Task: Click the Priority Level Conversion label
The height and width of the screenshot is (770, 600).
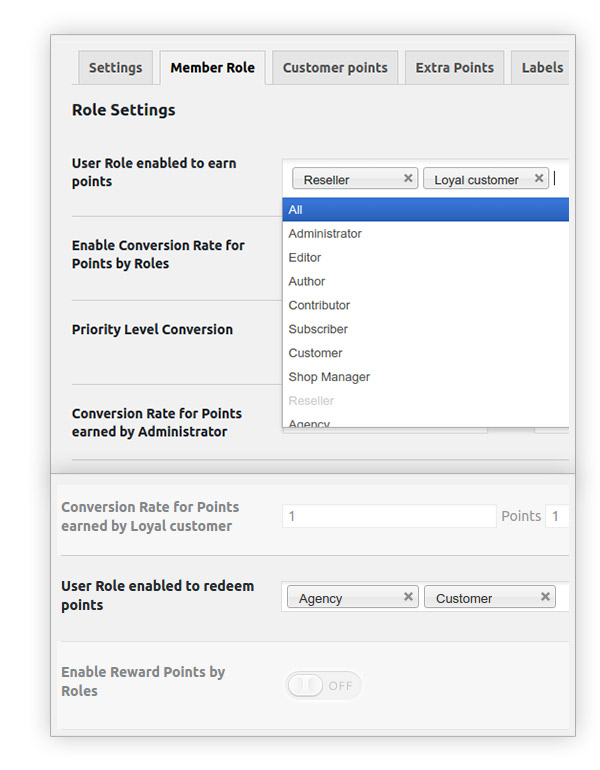Action: [152, 330]
